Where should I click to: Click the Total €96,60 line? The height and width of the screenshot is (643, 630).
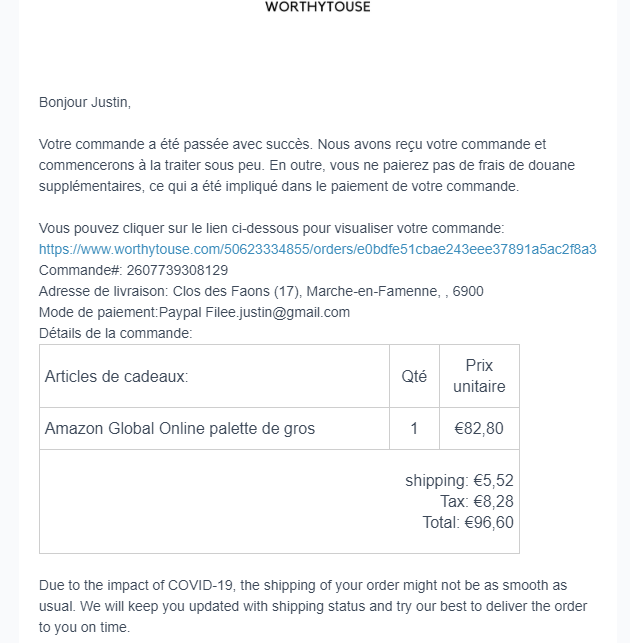click(x=468, y=521)
